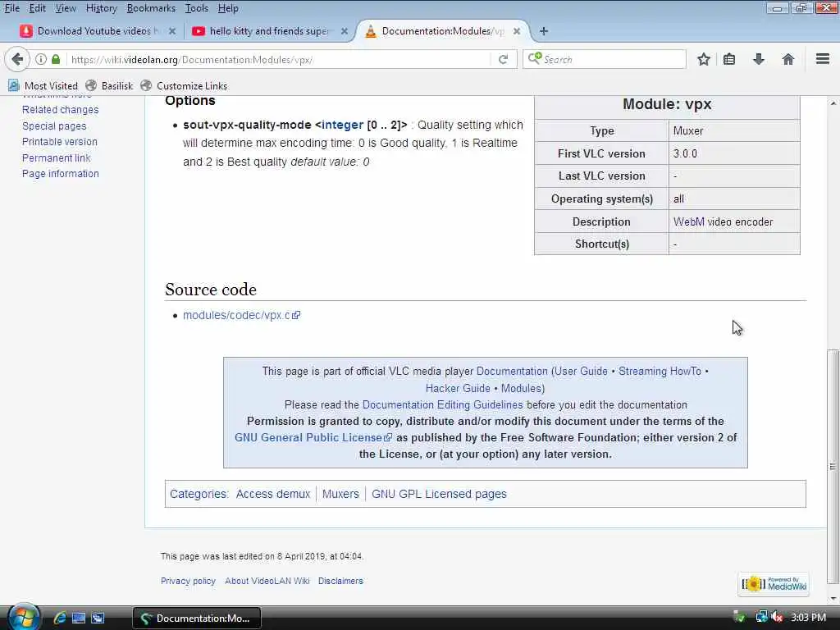Click the search engine magnifier icon
The width and height of the screenshot is (840, 630).
pyautogui.click(x=534, y=58)
